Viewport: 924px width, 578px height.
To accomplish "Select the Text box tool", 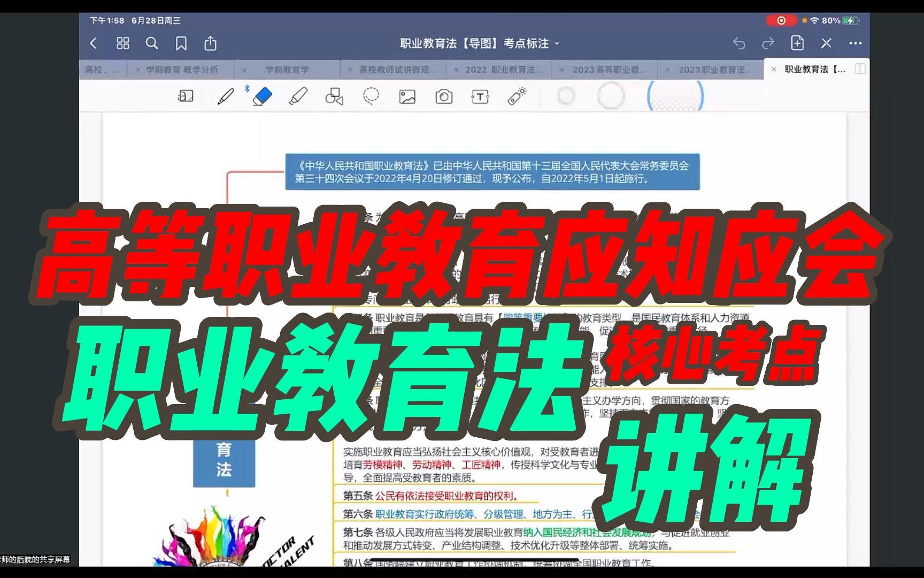I will [480, 97].
